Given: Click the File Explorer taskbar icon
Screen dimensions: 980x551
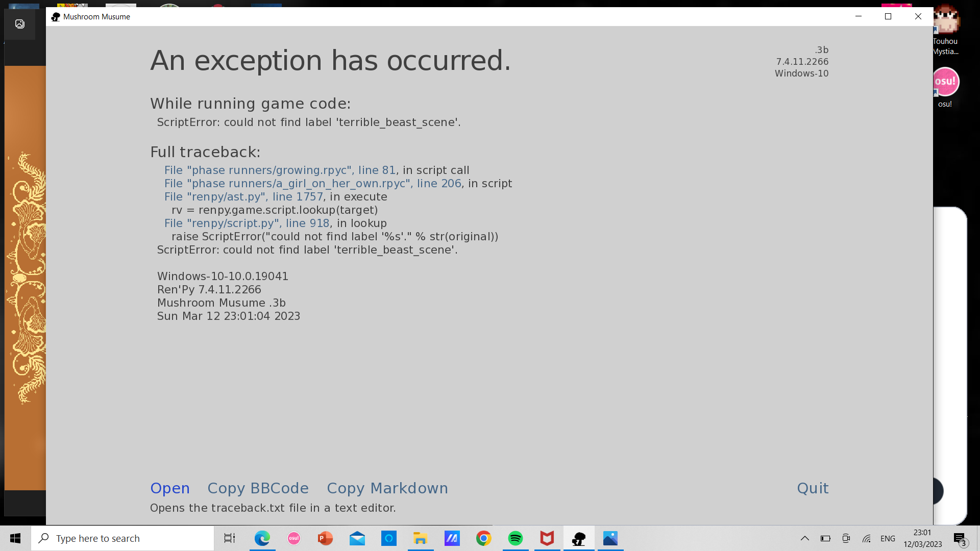Looking at the screenshot, I should pyautogui.click(x=420, y=538).
